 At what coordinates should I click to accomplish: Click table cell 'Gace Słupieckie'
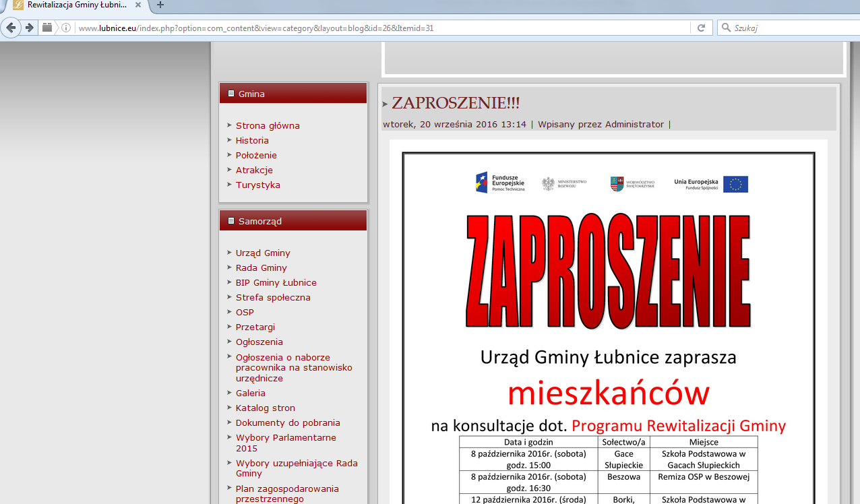(624, 460)
